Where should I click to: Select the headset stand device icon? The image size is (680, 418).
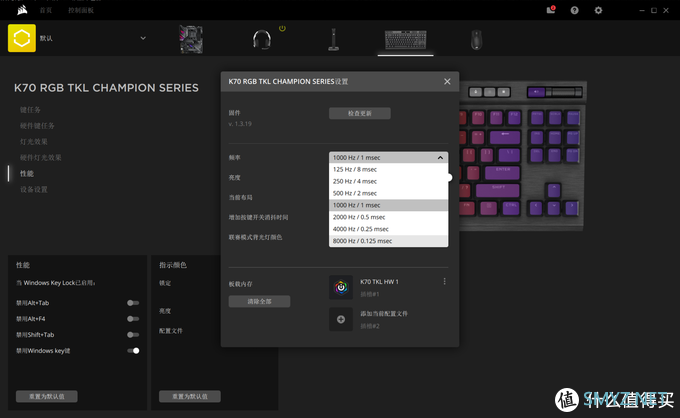click(333, 39)
